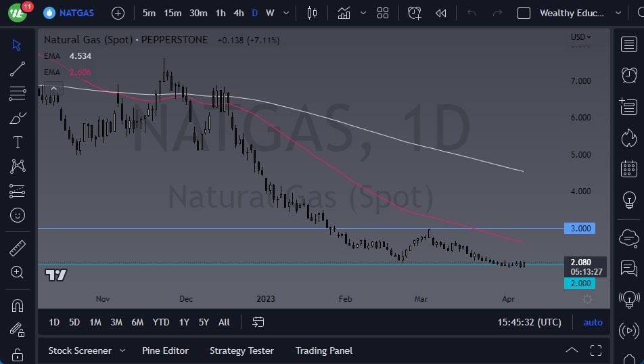This screenshot has width=644, height=364.
Task: Create a new price alert
Action: pos(415,13)
